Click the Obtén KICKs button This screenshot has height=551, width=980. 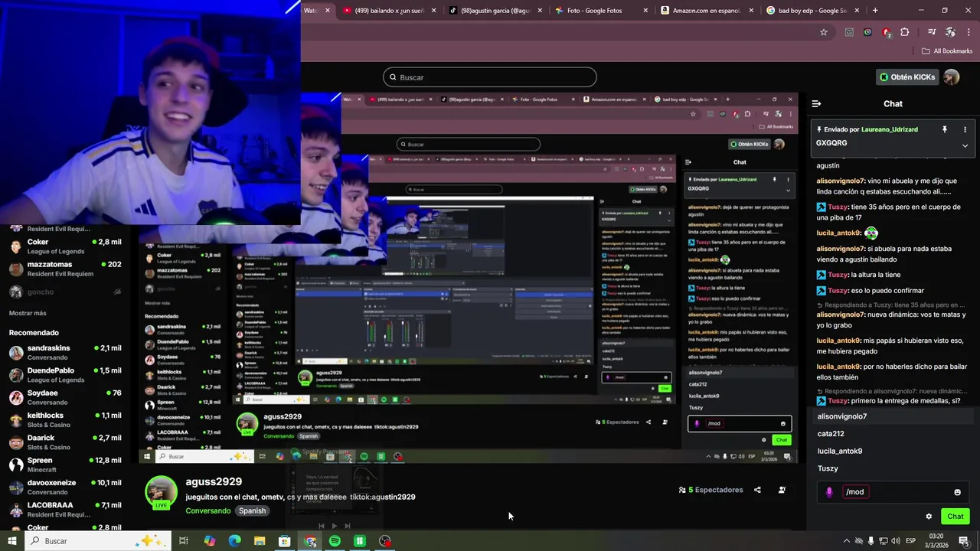(908, 77)
